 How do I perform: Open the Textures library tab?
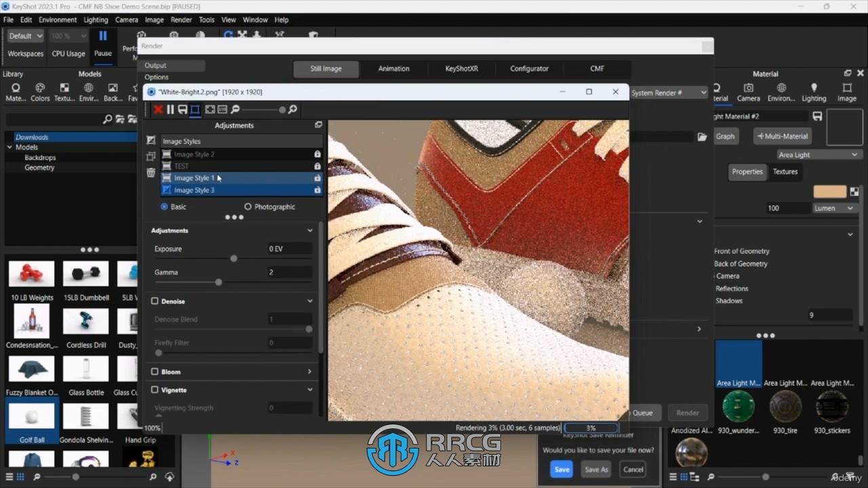(x=64, y=92)
